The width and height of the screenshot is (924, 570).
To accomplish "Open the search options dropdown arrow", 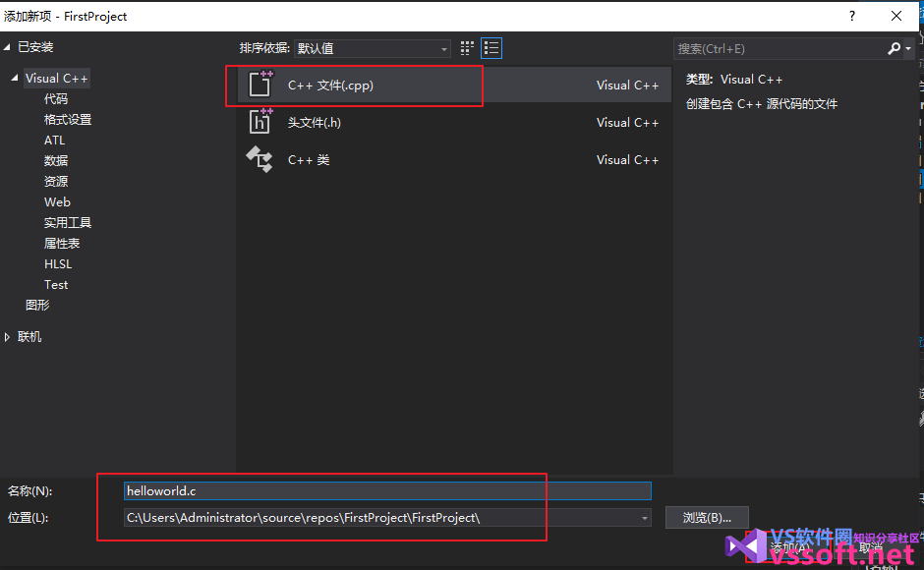I will tap(908, 48).
